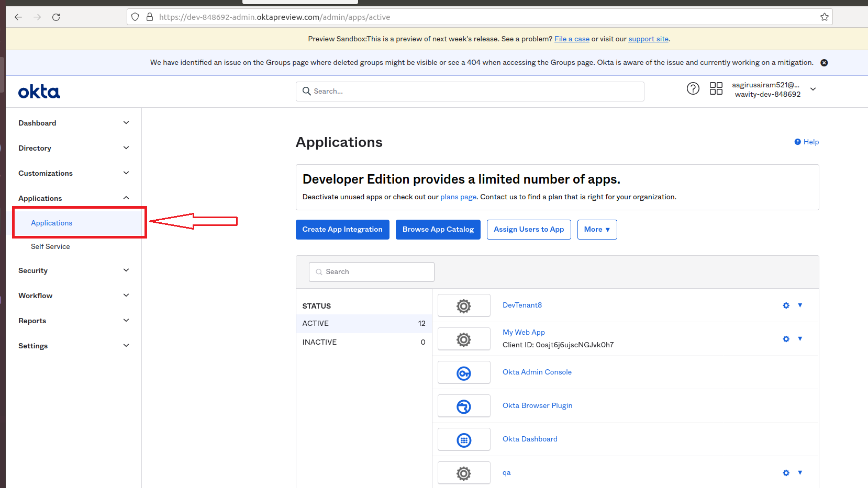Click Assign Users to App button
Viewport: 868px width, 488px height.
(529, 230)
